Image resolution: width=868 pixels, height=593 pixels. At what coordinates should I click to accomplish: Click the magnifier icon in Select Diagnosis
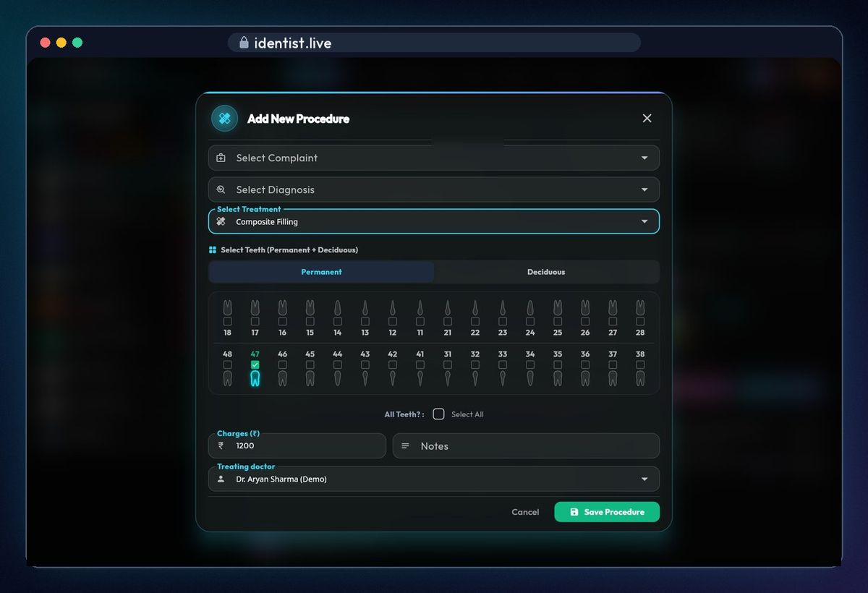click(x=221, y=189)
